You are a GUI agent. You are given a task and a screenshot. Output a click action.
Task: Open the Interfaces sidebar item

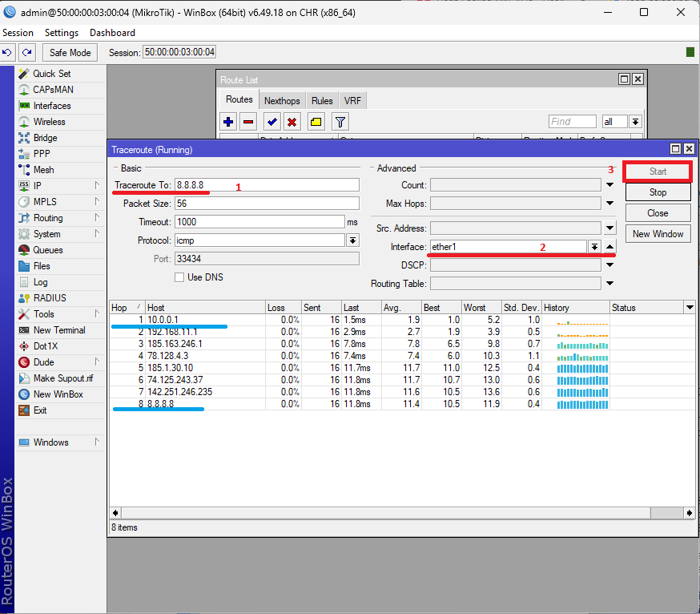(x=51, y=106)
